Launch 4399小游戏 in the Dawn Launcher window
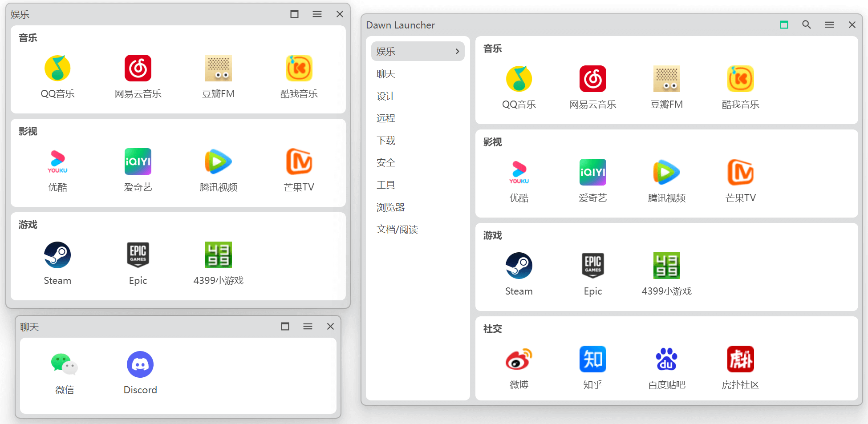868x424 pixels. [x=667, y=275]
